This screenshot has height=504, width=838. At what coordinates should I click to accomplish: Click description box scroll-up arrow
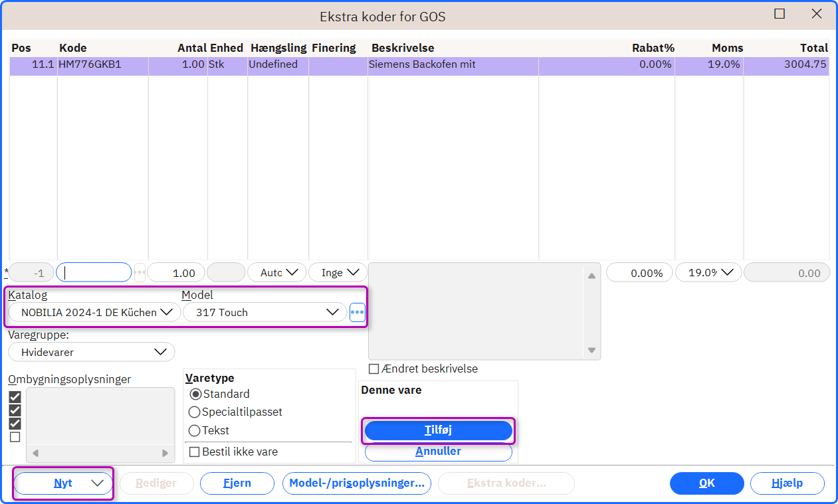coord(591,276)
